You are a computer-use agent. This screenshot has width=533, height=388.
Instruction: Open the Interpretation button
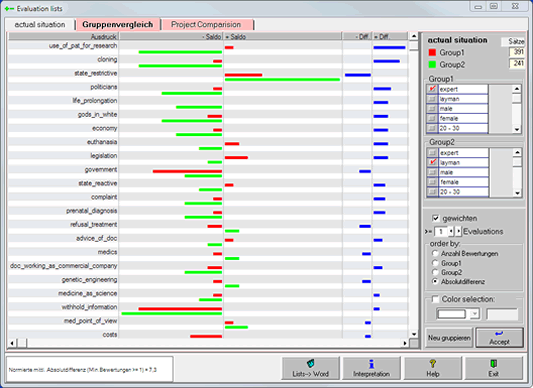tap(371, 368)
